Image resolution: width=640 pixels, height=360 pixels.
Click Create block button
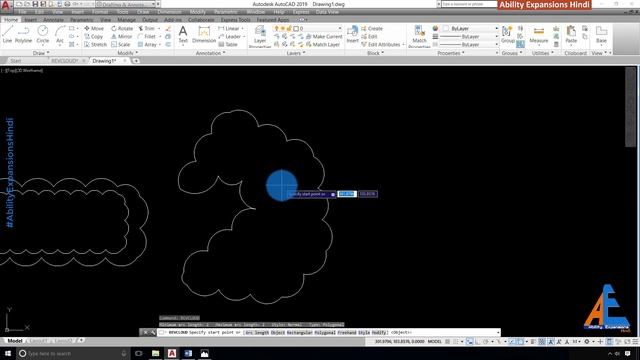(x=372, y=29)
